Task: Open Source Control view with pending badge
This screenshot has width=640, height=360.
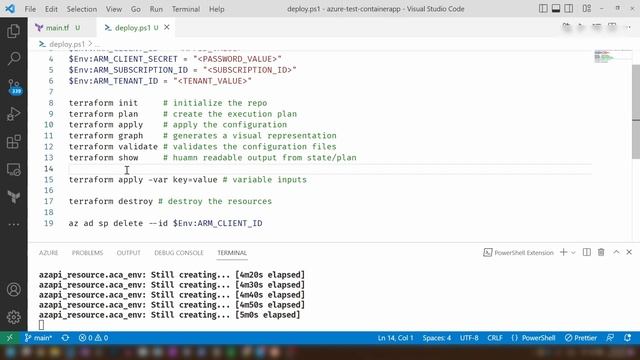Action: click(x=14, y=87)
